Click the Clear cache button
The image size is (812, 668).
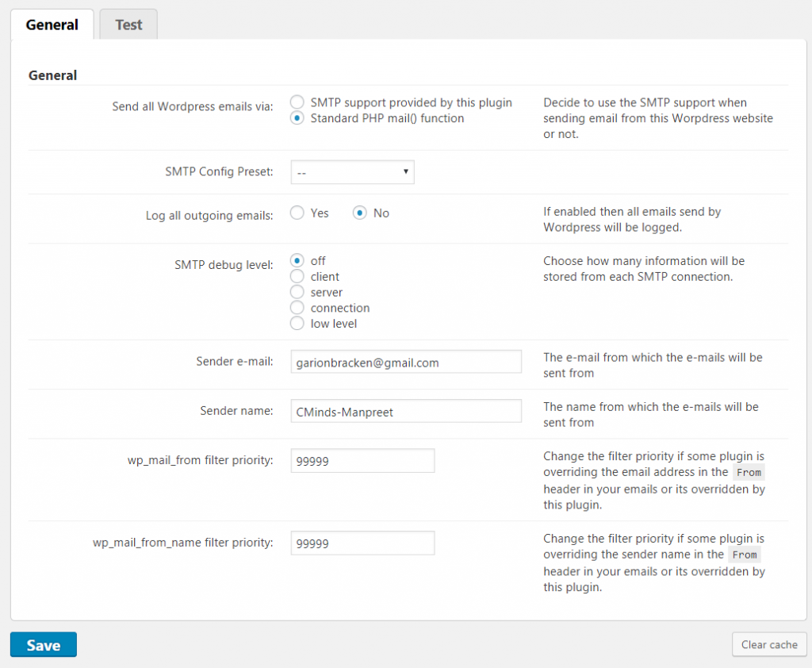click(x=768, y=644)
